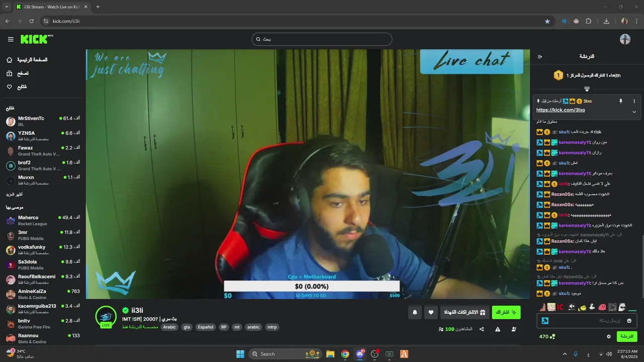Click the ii3li channel name

click(137, 310)
